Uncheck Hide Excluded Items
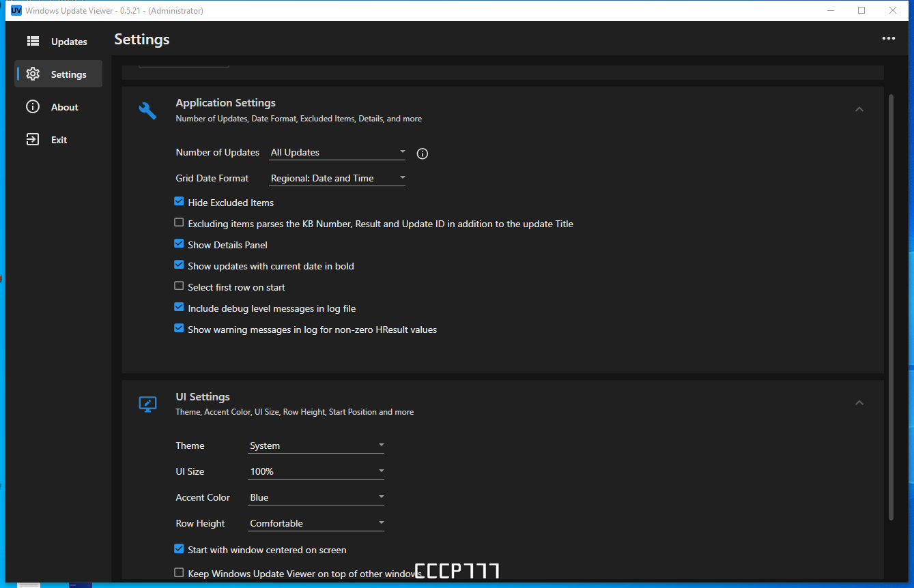The height and width of the screenshot is (588, 914). point(179,202)
